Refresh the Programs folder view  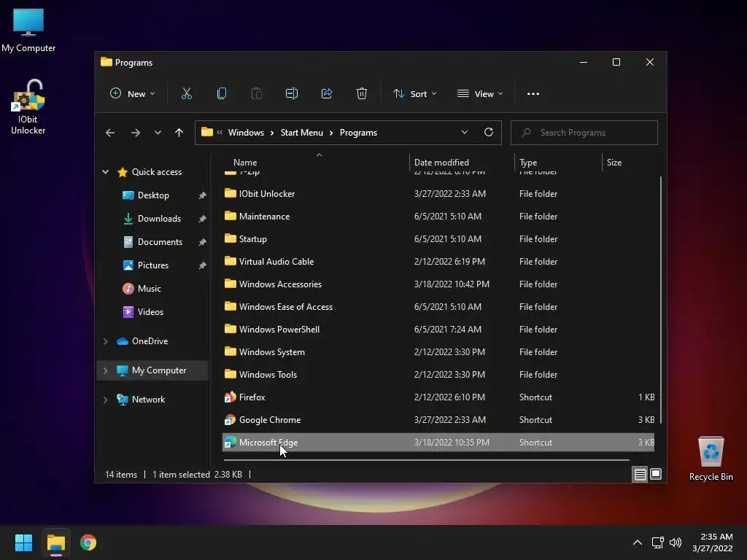[488, 133]
